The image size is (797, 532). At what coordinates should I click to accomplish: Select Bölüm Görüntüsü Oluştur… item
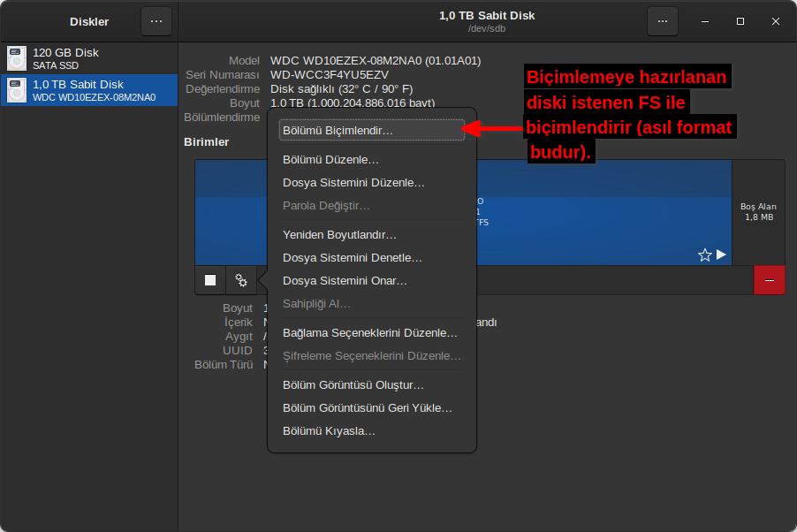click(353, 385)
